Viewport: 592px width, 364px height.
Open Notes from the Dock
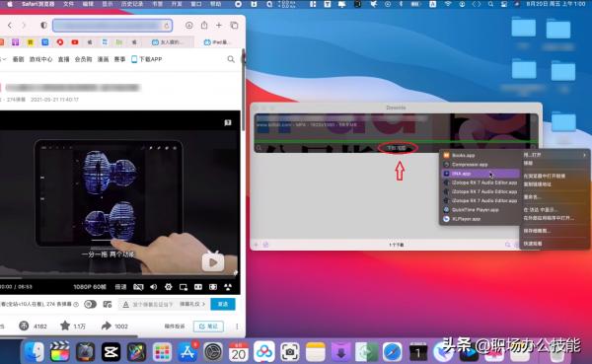tap(316, 353)
